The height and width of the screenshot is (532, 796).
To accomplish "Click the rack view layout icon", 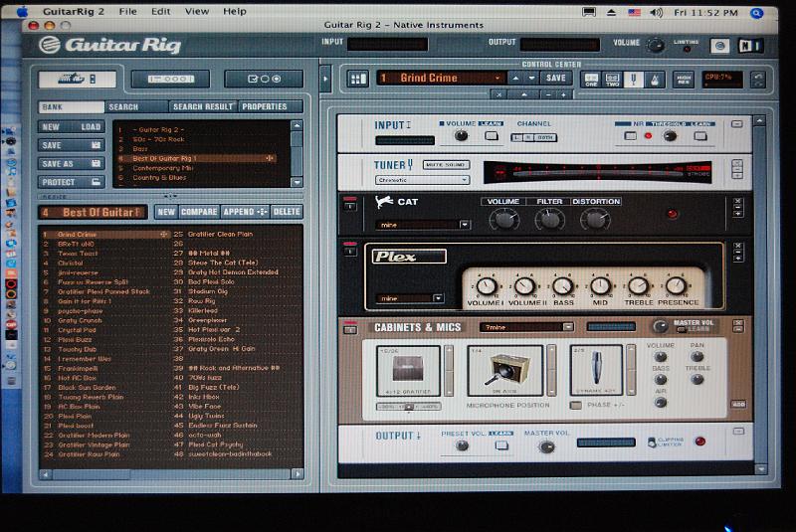I will [358, 79].
